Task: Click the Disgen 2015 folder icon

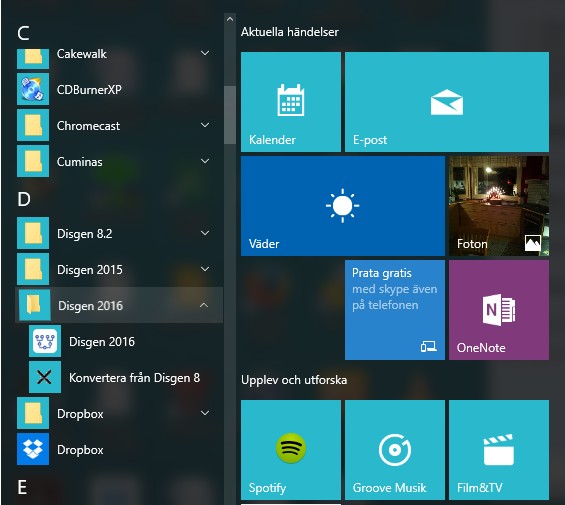Action: point(33,269)
